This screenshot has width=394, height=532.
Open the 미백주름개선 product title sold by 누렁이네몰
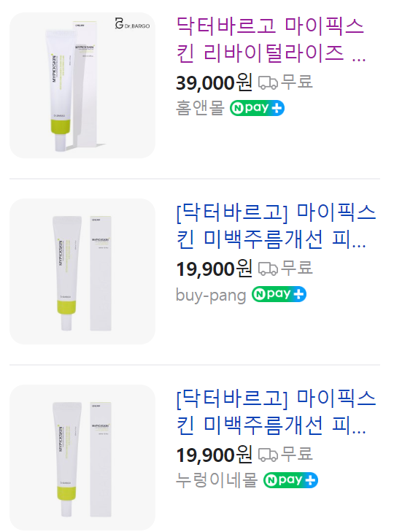(277, 412)
